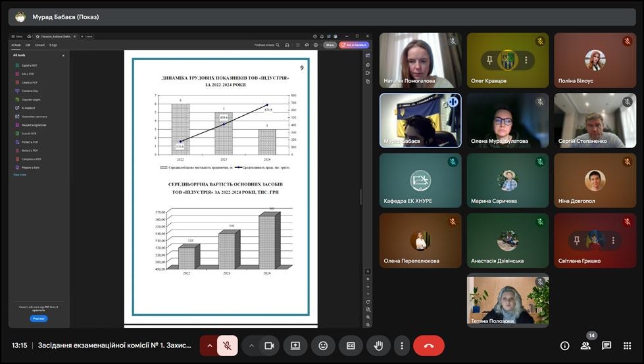Click the View more link in tools panel
The height and width of the screenshot is (364, 644).
pos(20,174)
